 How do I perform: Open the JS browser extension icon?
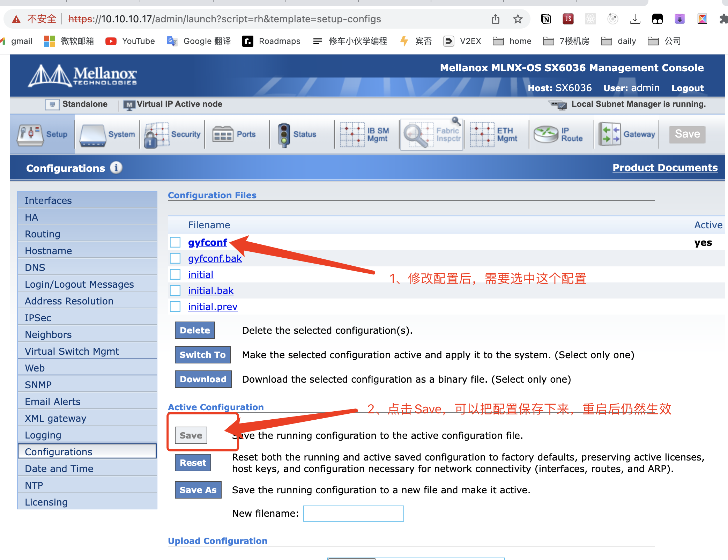pyautogui.click(x=568, y=19)
